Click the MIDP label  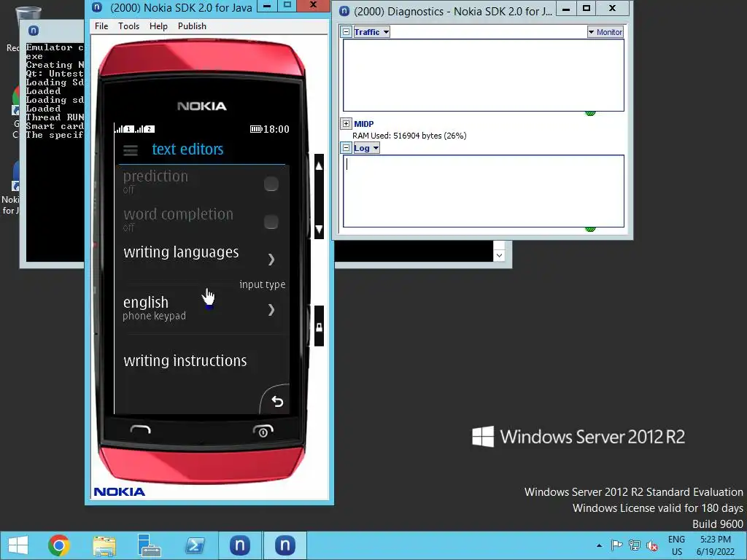(x=363, y=124)
